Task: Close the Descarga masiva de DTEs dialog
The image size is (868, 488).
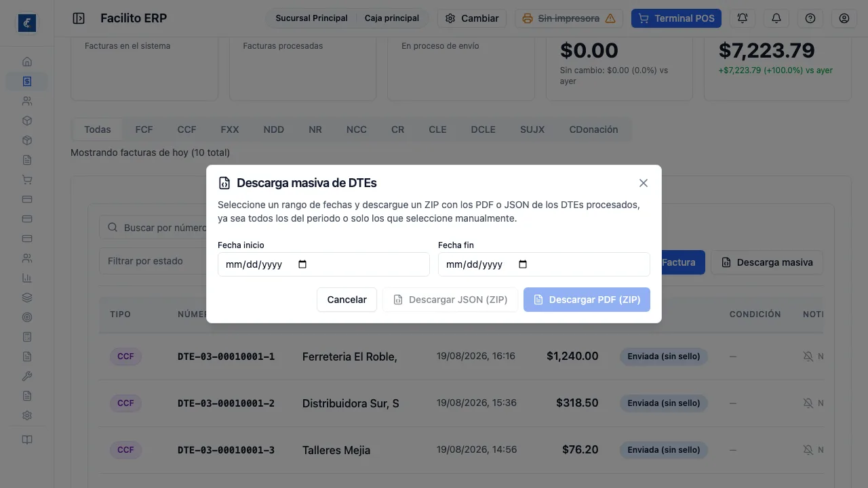Action: click(x=644, y=183)
